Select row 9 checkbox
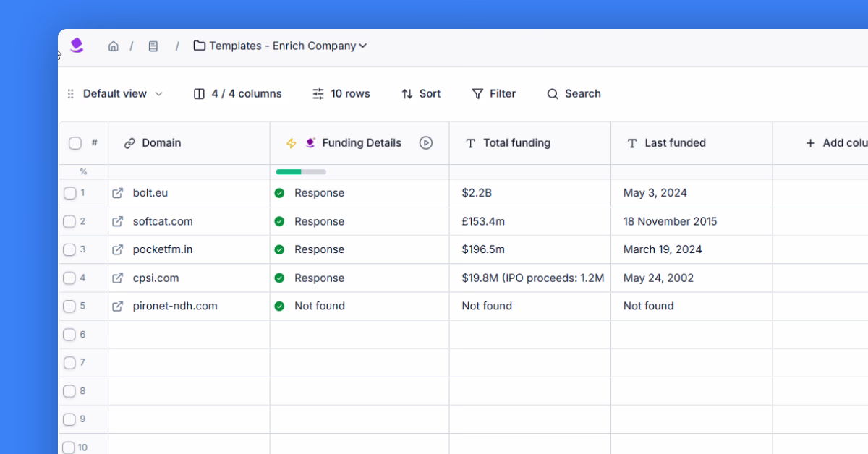Screen dimensions: 868x454 pyautogui.click(x=69, y=419)
